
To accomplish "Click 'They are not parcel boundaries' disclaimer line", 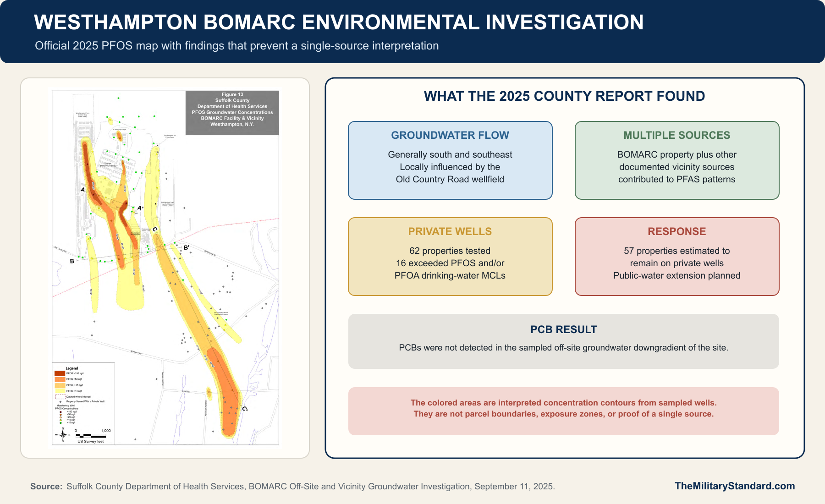I will click(564, 414).
